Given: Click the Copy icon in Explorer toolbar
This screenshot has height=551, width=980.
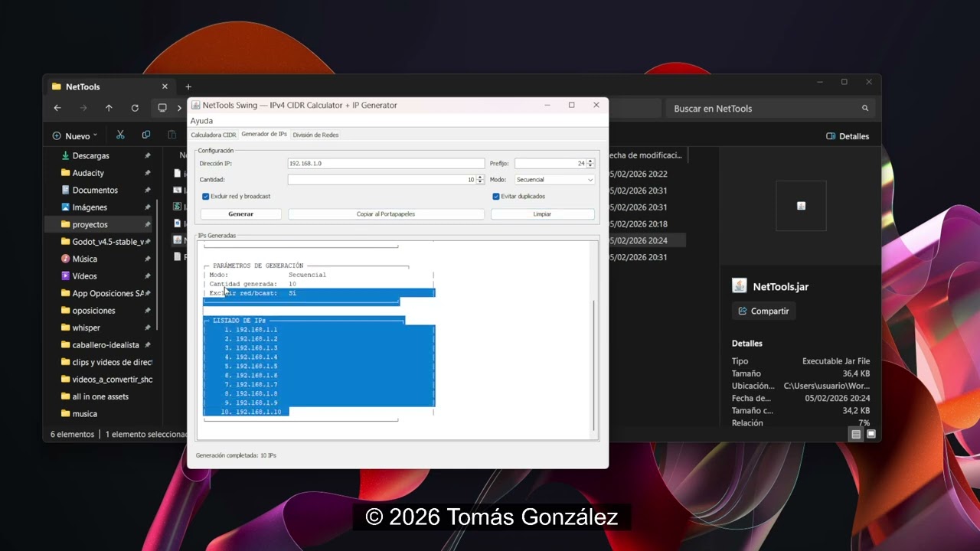Looking at the screenshot, I should point(146,135).
